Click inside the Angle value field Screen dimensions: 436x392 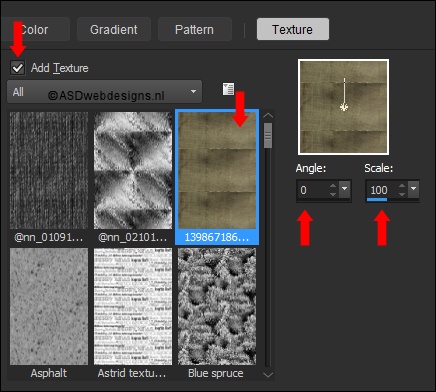pos(313,190)
